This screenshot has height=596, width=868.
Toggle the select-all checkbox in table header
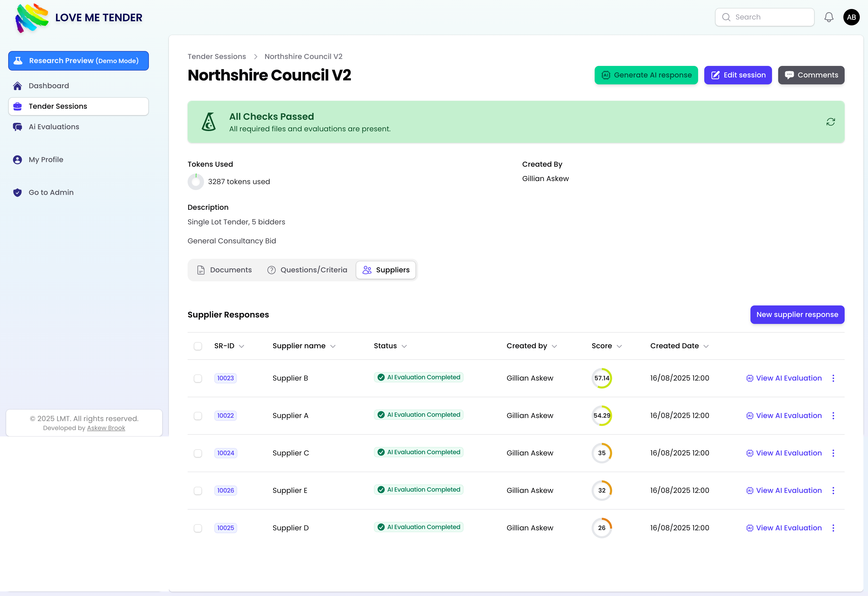tap(198, 346)
